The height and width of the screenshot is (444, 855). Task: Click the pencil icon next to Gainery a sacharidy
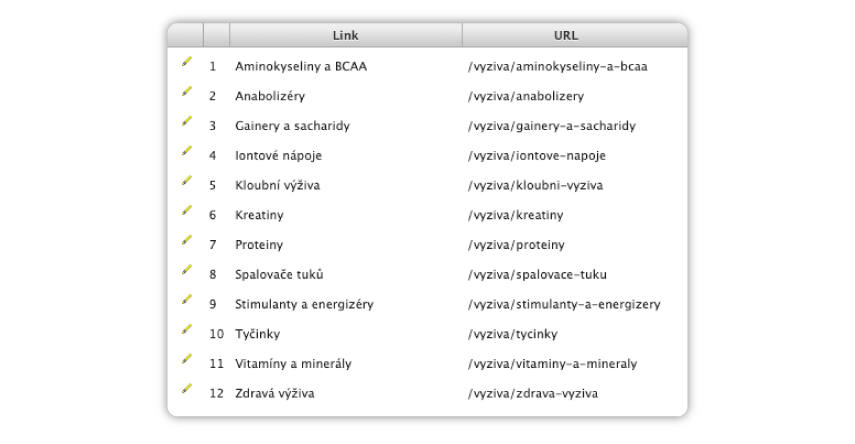186,121
